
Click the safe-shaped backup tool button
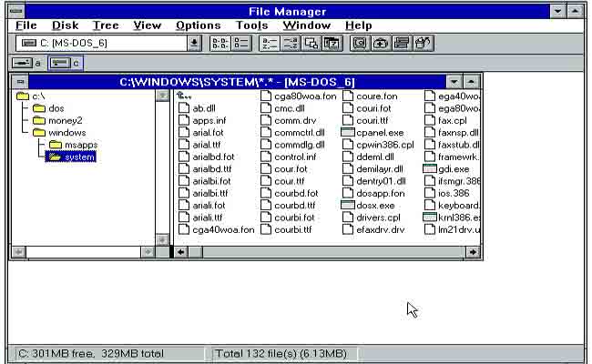point(360,44)
